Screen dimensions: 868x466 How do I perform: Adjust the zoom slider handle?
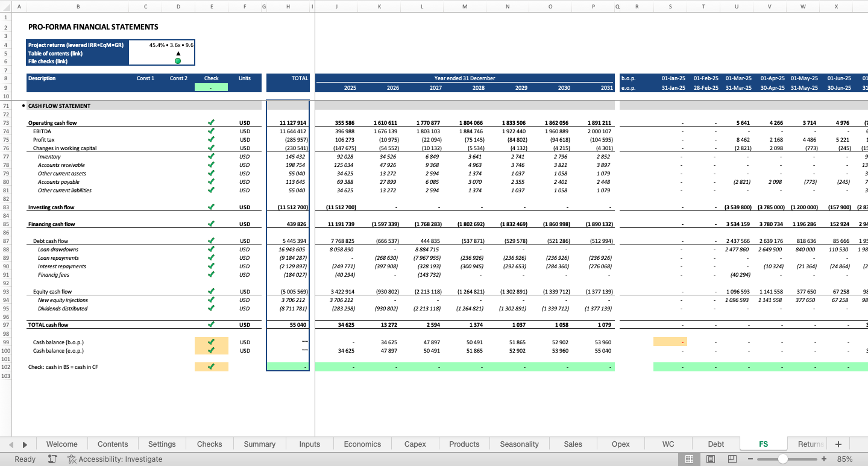click(782, 459)
